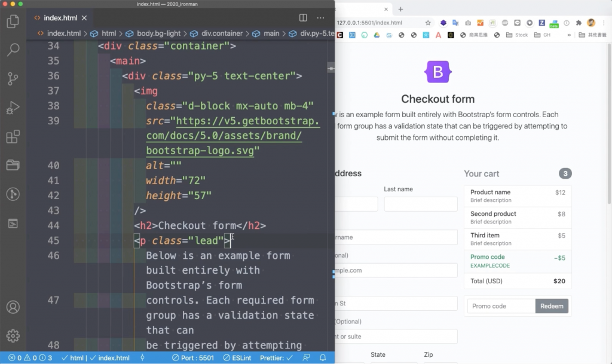The image size is (612, 364).
Task: Click the EXAMPLECODE promo code text
Action: tap(490, 266)
